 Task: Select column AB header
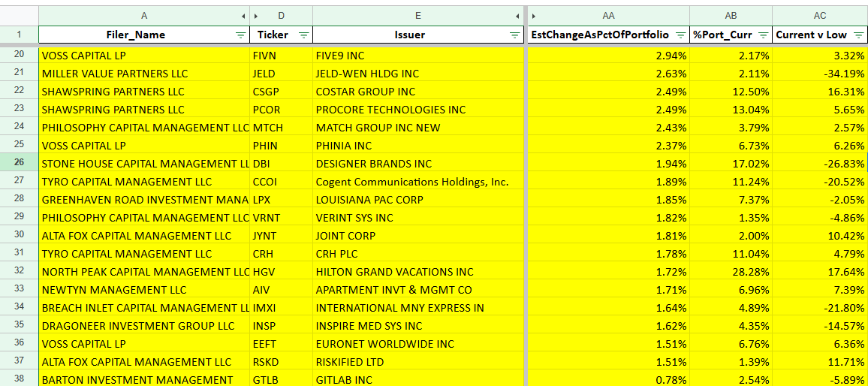click(731, 16)
